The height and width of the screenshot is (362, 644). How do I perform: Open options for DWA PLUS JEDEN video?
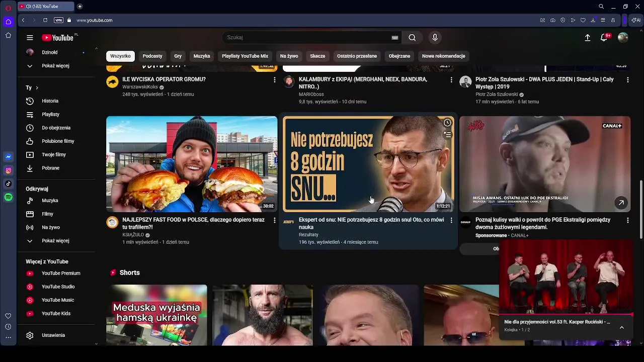627,80
